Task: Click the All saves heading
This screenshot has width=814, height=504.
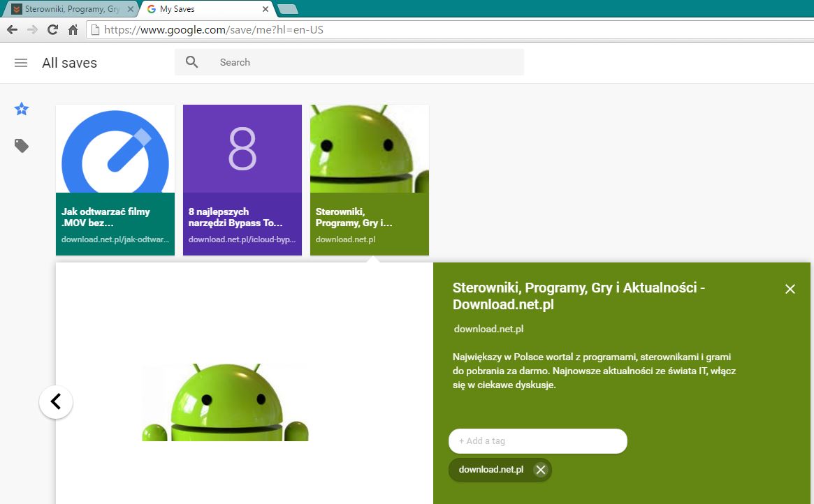Action: pyautogui.click(x=70, y=63)
